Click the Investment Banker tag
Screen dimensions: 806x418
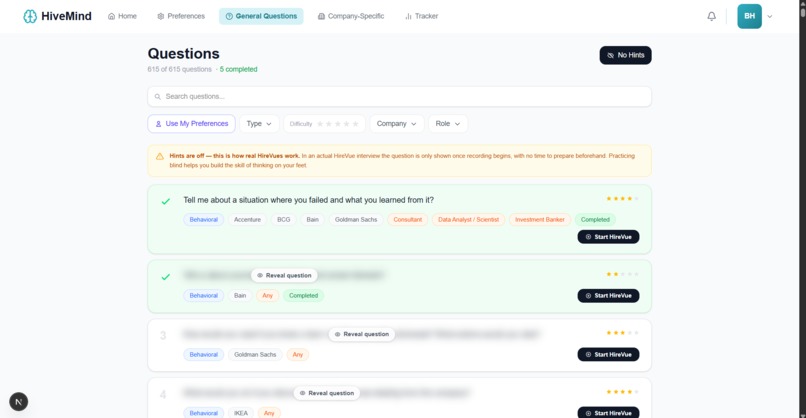pos(540,220)
